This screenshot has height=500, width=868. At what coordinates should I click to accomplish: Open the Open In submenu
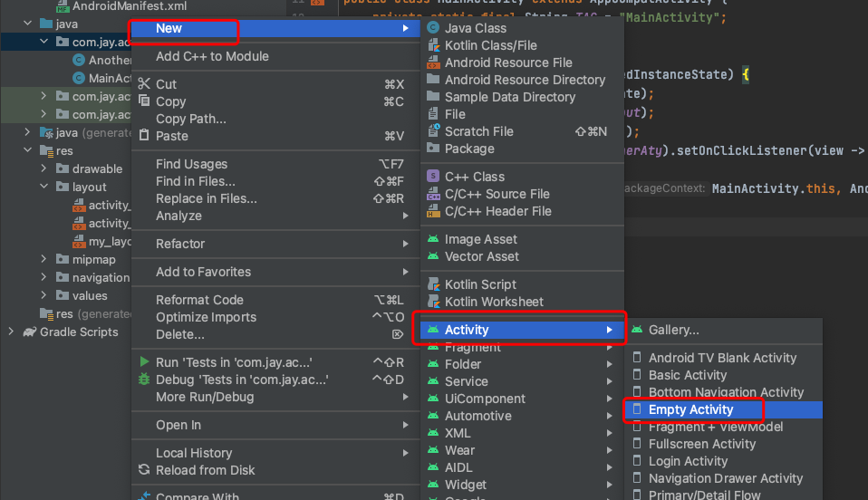coord(275,425)
